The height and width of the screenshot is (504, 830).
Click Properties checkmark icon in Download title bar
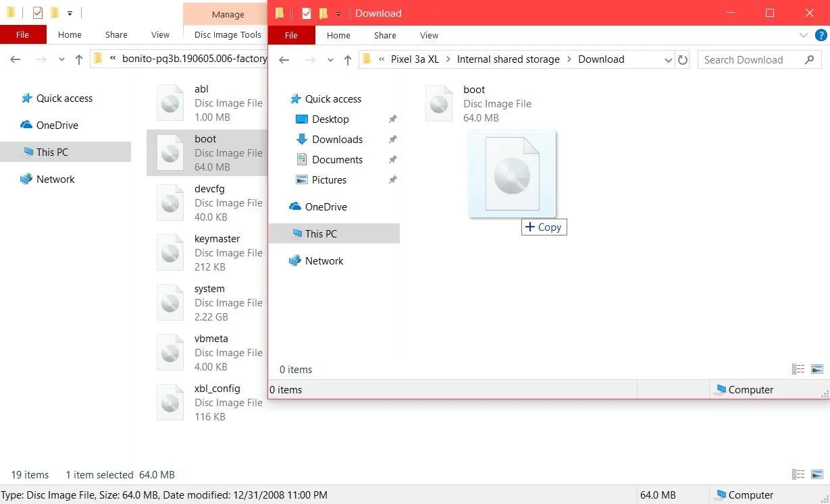coord(307,13)
